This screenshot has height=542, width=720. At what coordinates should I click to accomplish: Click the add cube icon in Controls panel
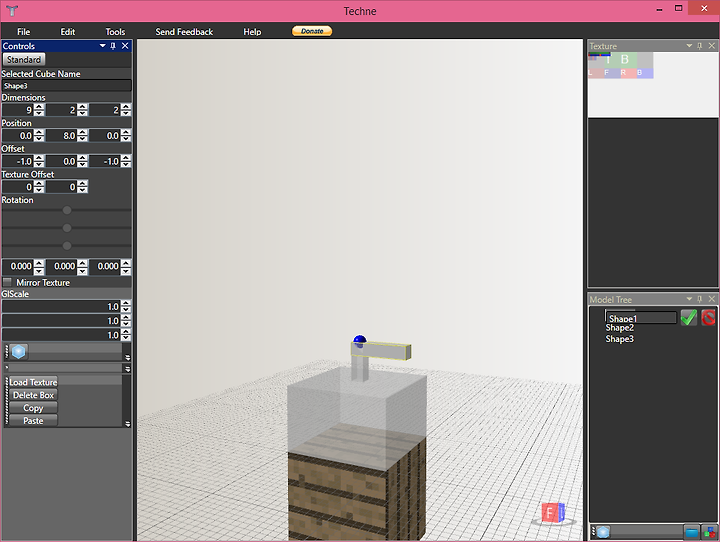click(x=19, y=352)
